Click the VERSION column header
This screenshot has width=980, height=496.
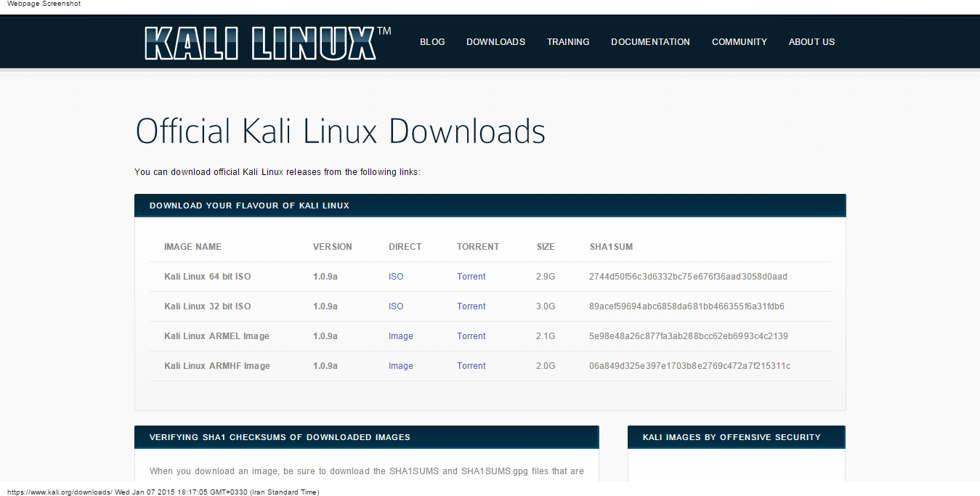coord(333,247)
